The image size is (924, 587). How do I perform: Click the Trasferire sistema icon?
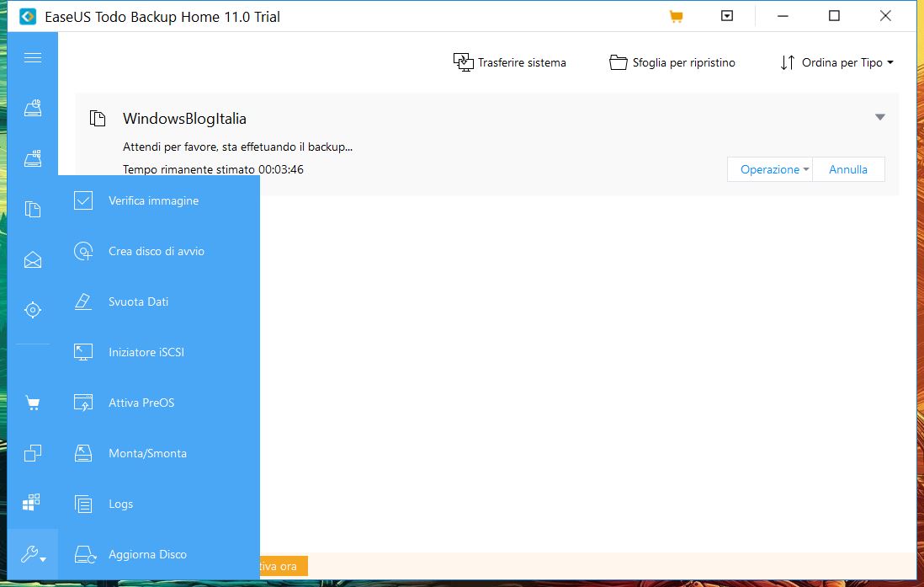pos(463,62)
